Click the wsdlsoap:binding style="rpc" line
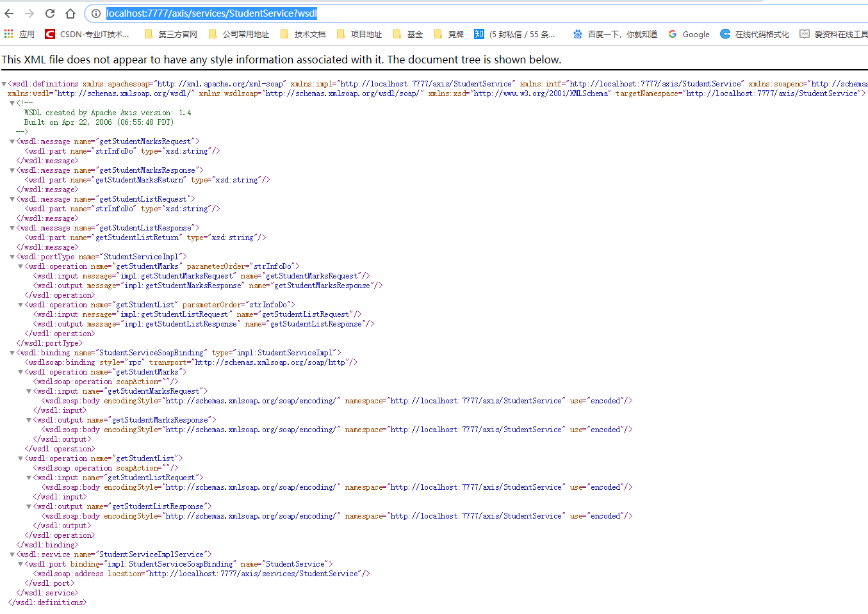 (191, 362)
